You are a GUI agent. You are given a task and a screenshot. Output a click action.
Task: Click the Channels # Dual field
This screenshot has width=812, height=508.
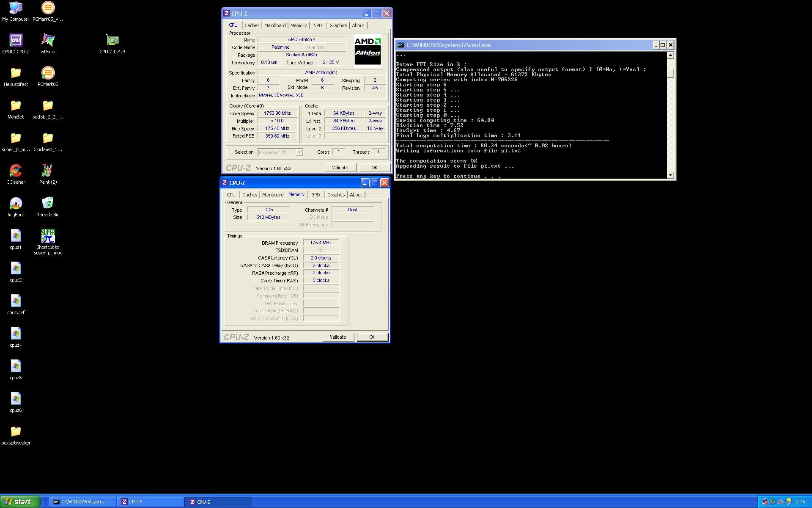coord(353,210)
